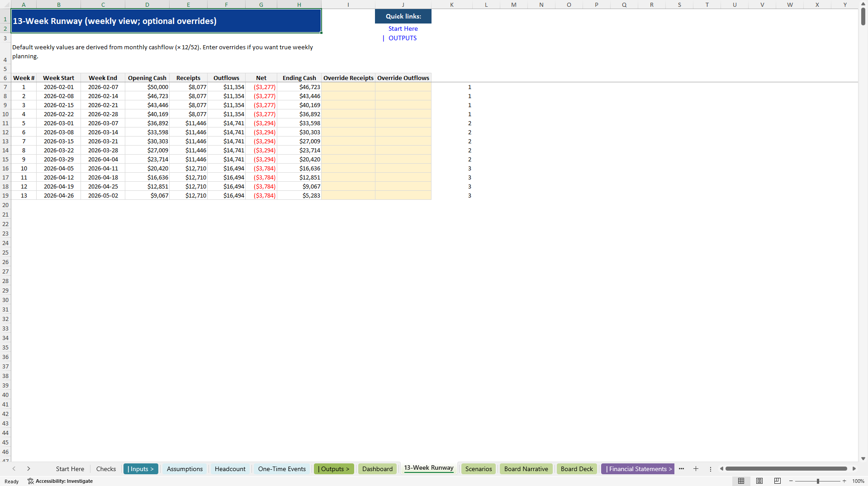The width and height of the screenshot is (868, 486).
Task: Click the vertical scrollbar up arrow
Action: (863, 4)
